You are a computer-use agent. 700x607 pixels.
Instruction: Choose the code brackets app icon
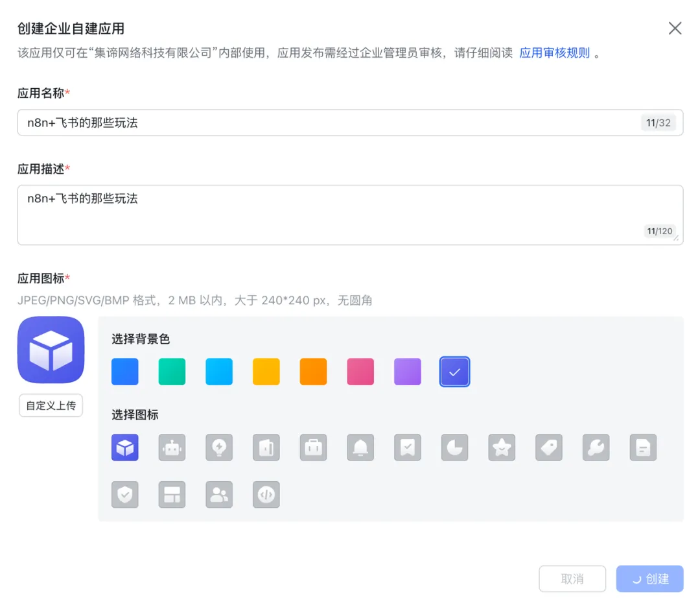(x=266, y=495)
